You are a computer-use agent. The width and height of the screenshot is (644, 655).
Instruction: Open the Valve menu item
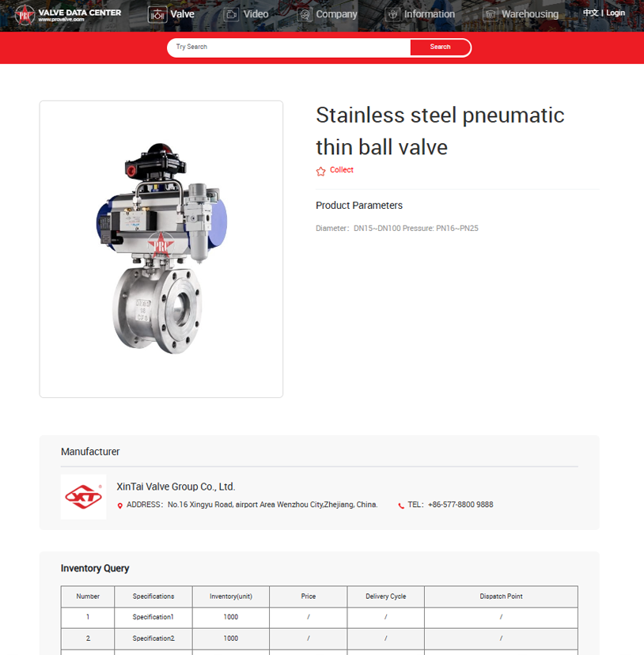182,14
